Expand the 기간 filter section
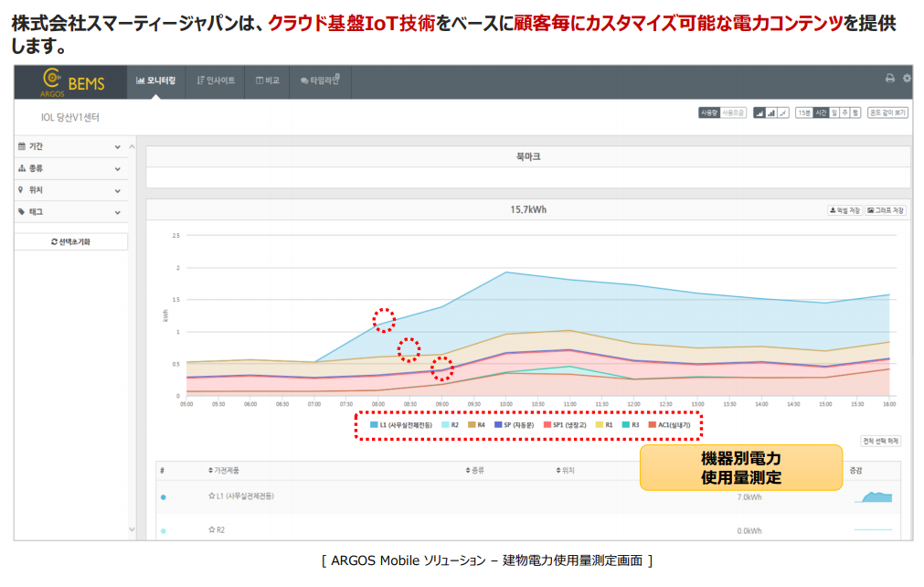Viewport: 924px width, 587px height. point(69,146)
